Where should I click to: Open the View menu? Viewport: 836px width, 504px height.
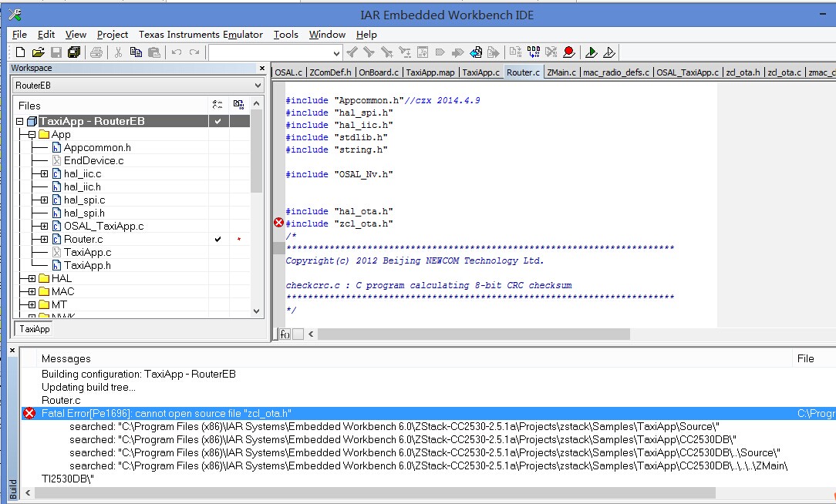76,34
